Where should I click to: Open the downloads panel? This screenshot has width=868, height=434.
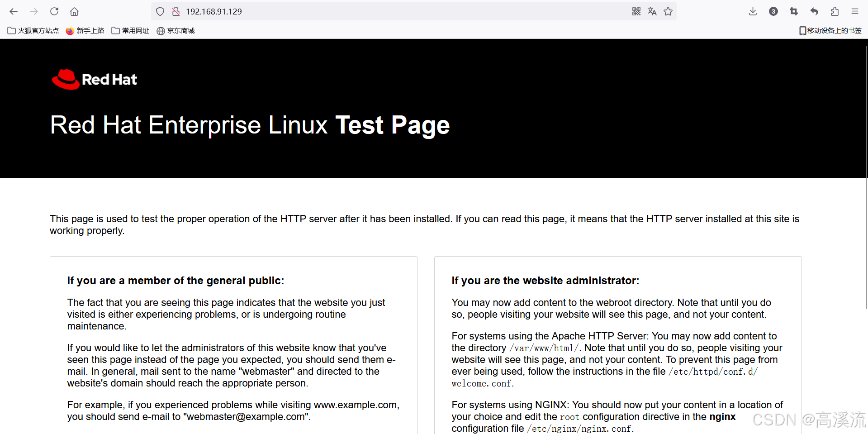click(753, 11)
